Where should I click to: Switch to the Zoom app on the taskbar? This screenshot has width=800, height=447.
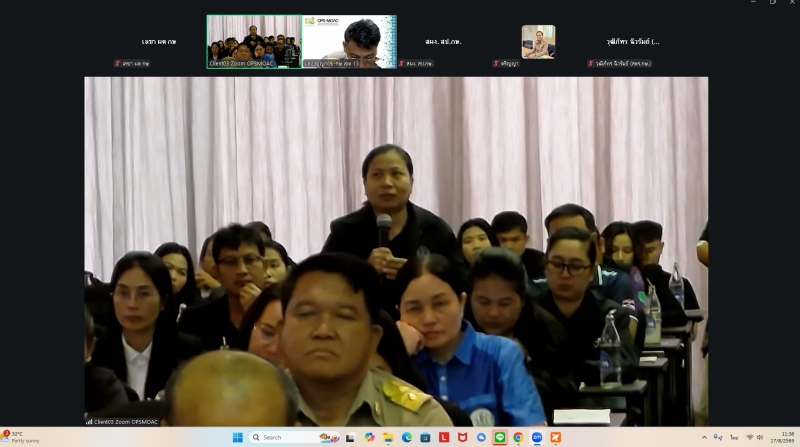coord(537,437)
